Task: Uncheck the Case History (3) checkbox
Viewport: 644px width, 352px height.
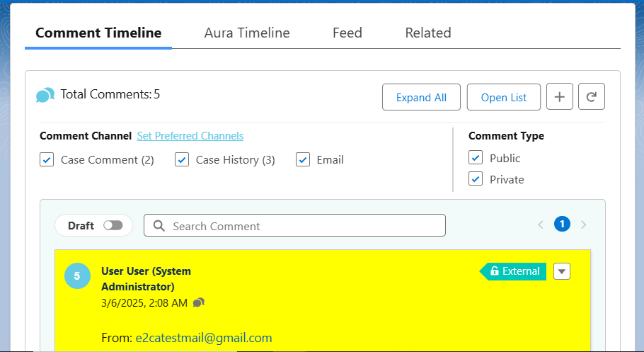Action: tap(182, 159)
